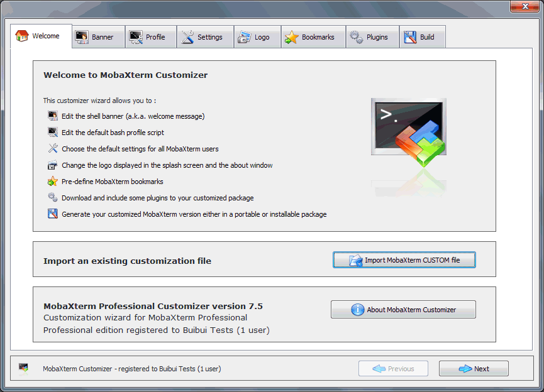Viewport: 544px width, 392px height.
Task: Click 'Download and include some plugins' text
Action: tap(157, 198)
